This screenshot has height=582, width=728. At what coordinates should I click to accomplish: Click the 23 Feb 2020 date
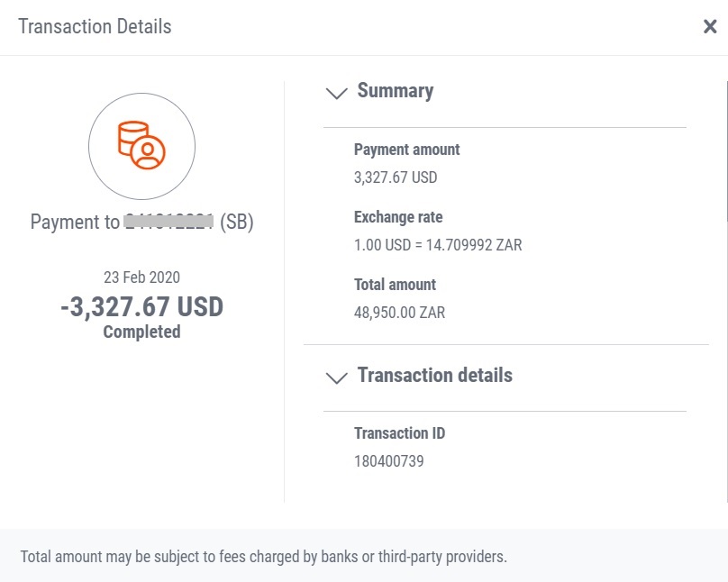(x=141, y=277)
